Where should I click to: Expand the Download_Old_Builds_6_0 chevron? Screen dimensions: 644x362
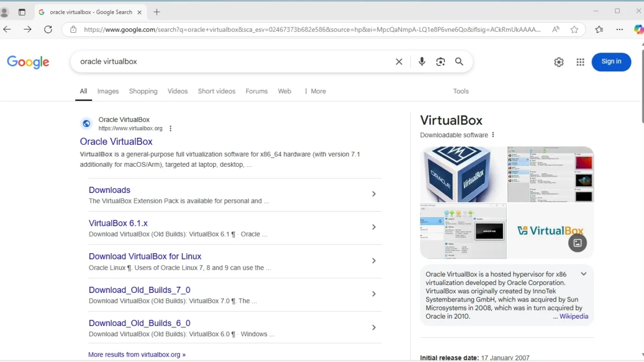point(374,328)
